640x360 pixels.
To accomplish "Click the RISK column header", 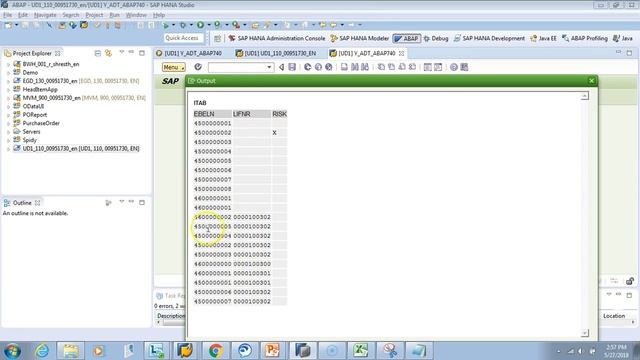I will click(280, 114).
